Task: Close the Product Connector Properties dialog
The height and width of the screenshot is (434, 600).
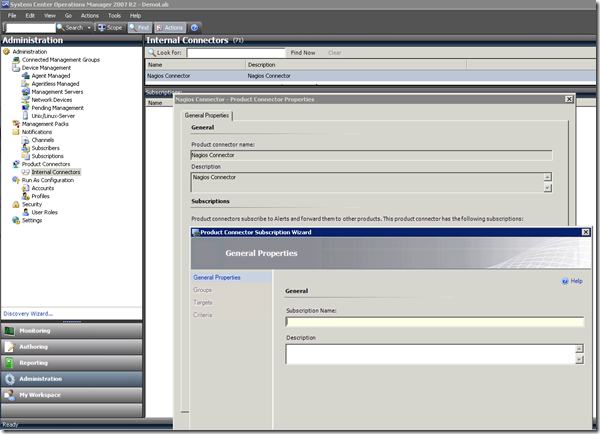Action: [x=569, y=99]
